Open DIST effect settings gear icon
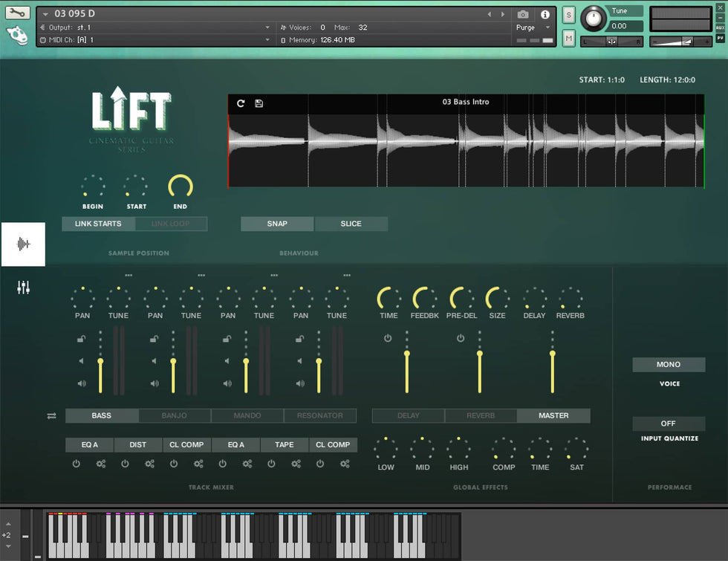The image size is (728, 561). pyautogui.click(x=149, y=464)
